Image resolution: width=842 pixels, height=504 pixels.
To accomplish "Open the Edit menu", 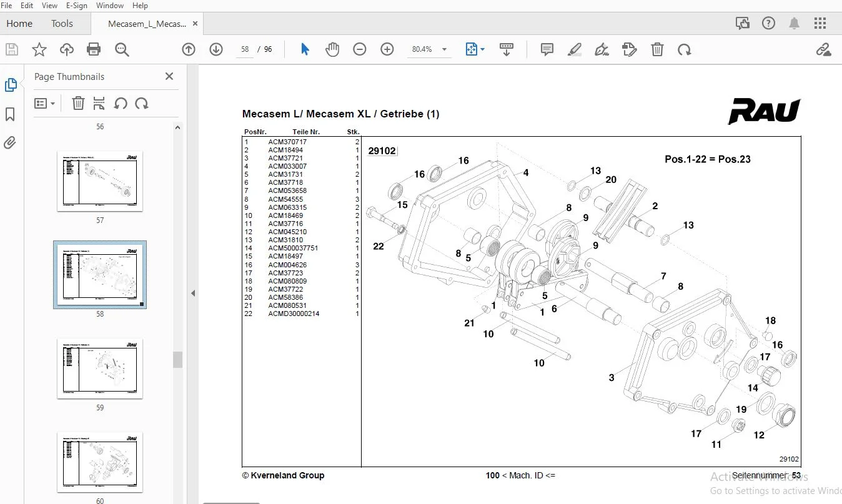I will (x=27, y=6).
